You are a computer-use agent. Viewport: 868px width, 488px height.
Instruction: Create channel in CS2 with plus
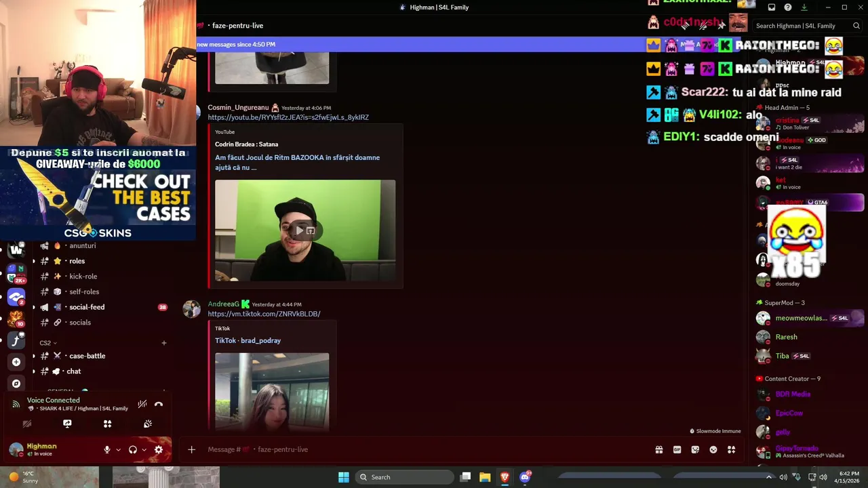(x=163, y=343)
